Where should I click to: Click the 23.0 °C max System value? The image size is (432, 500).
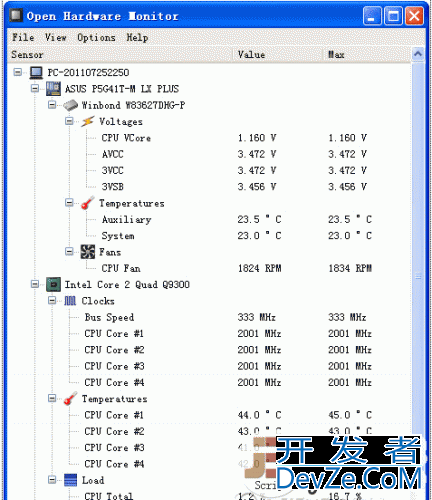pos(350,236)
